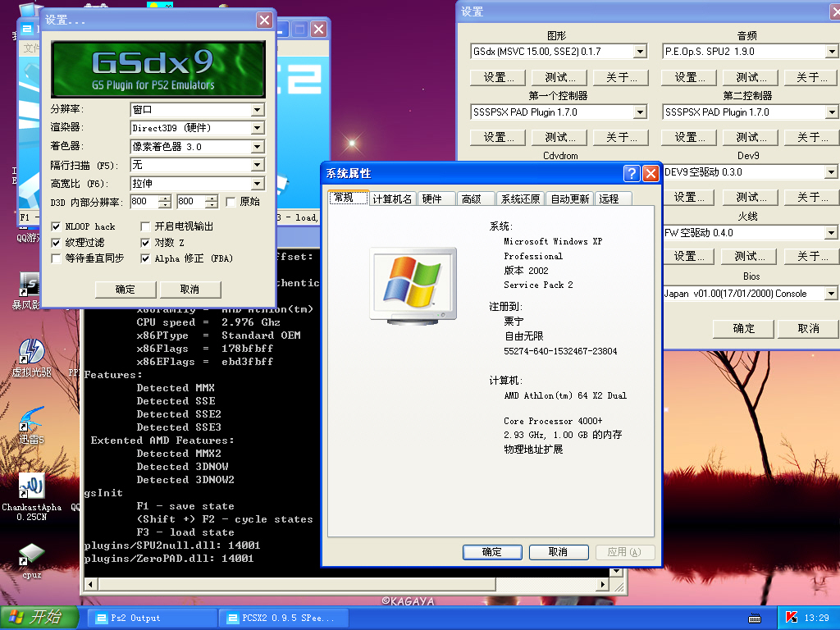Image resolution: width=840 pixels, height=630 pixels.
Task: Click 测试... under the Dev9 plugin
Action: [751, 197]
